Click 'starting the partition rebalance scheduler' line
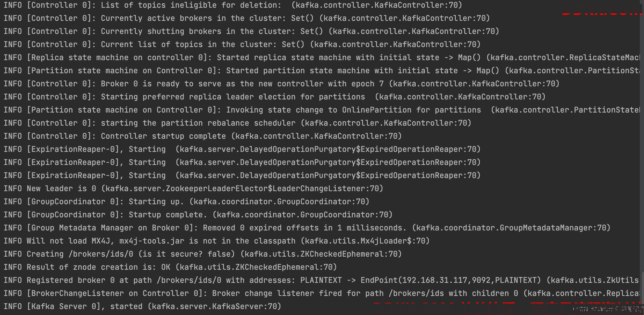The width and height of the screenshot is (644, 315). (x=238, y=123)
